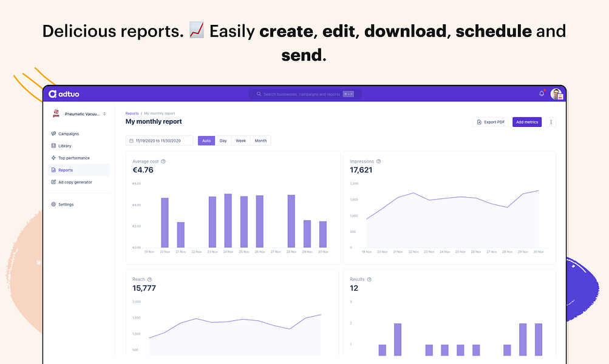Click the €4.76 average cost value

143,170
